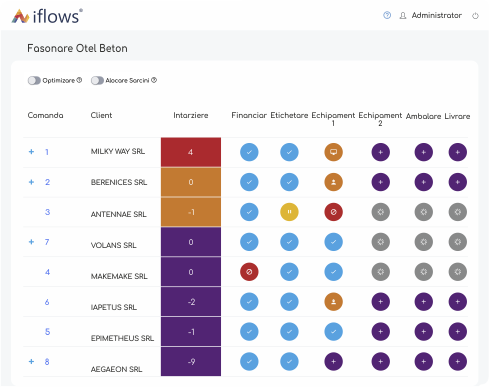489x387 pixels.
Task: Click the orange monitor icon for MILKY WAY SRL
Action: click(x=333, y=152)
